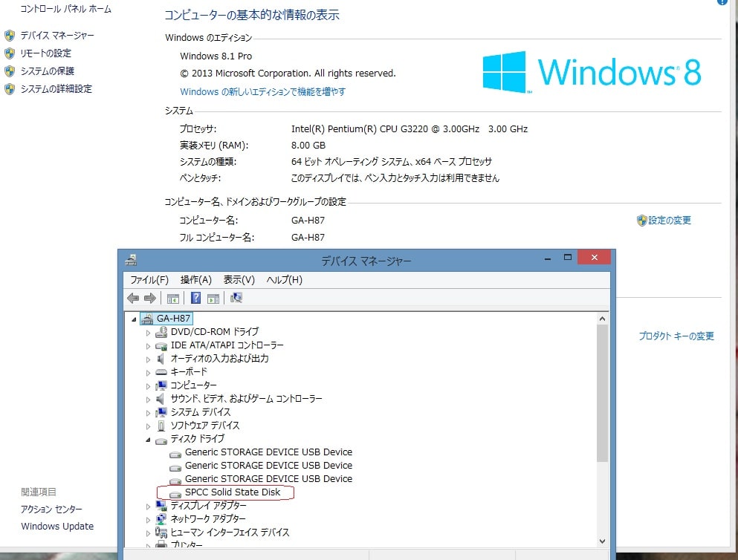Click the キーボード keyboard icon
Viewport: 738px width, 560px height.
(x=161, y=372)
